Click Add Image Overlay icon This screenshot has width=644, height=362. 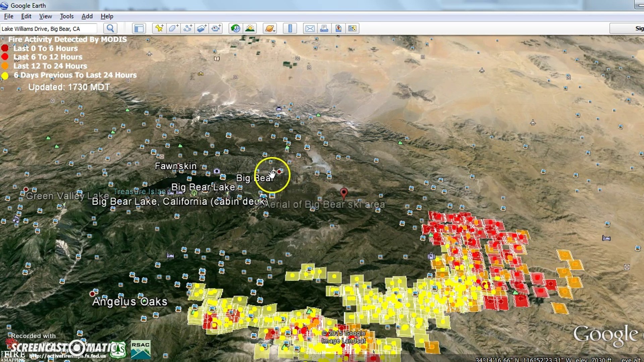pyautogui.click(x=202, y=28)
